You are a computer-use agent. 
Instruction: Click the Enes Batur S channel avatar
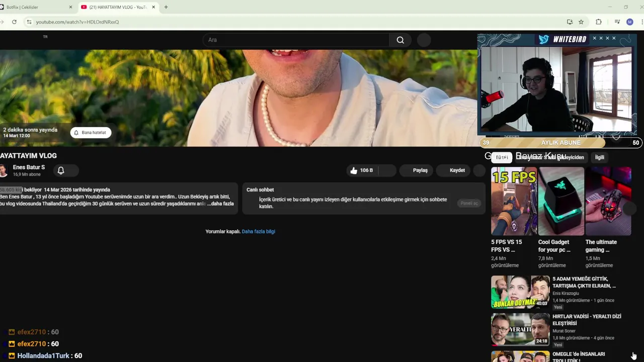[x=4, y=170]
